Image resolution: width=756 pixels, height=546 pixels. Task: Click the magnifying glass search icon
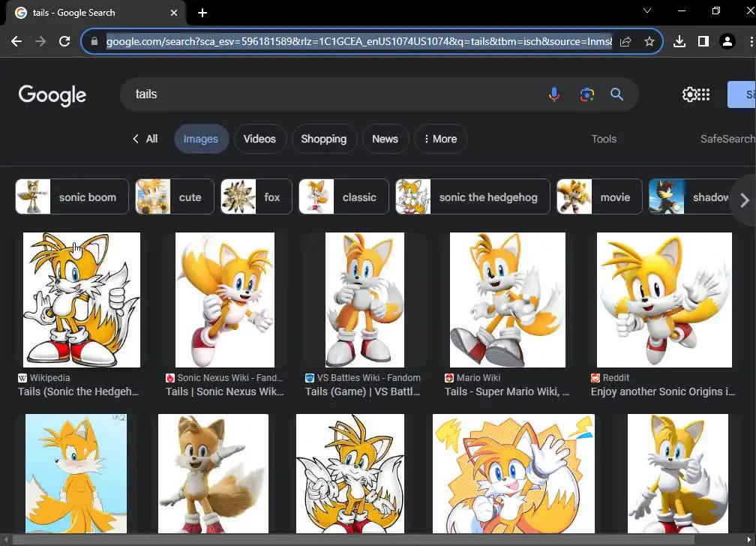(x=616, y=94)
